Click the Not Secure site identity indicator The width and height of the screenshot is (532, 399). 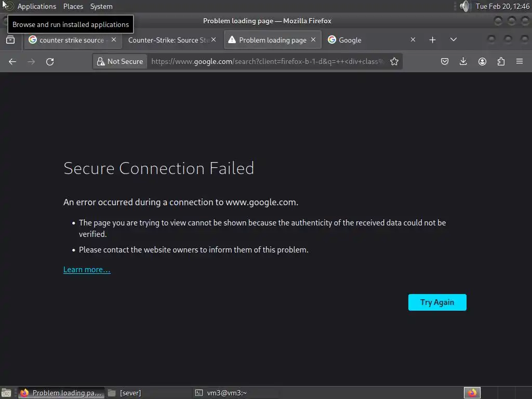120,62
